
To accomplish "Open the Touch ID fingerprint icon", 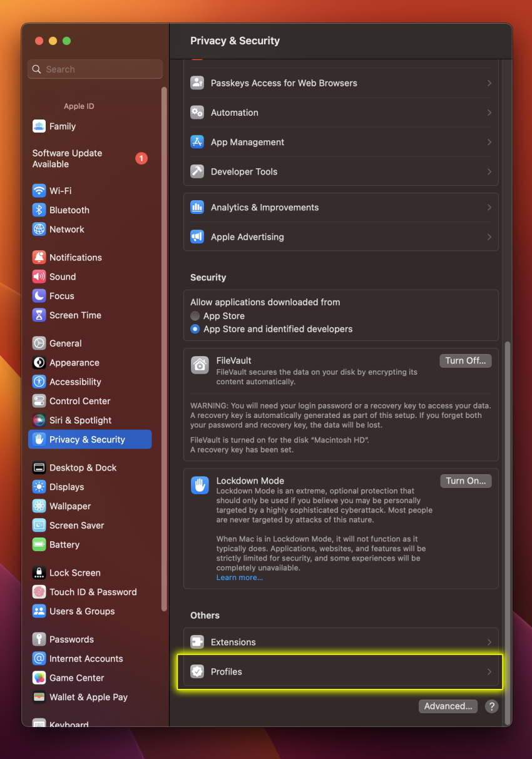I will (x=39, y=592).
